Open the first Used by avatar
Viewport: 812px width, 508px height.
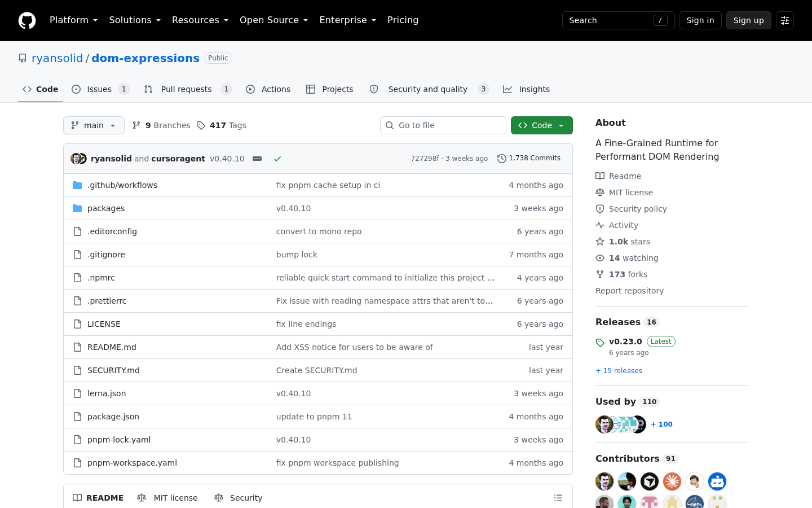point(604,424)
